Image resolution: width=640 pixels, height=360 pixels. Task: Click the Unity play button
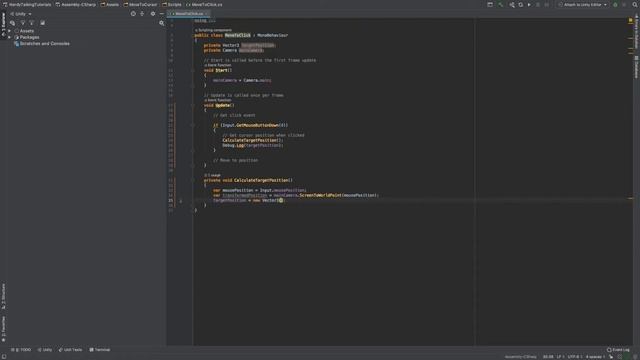click(x=529, y=4)
